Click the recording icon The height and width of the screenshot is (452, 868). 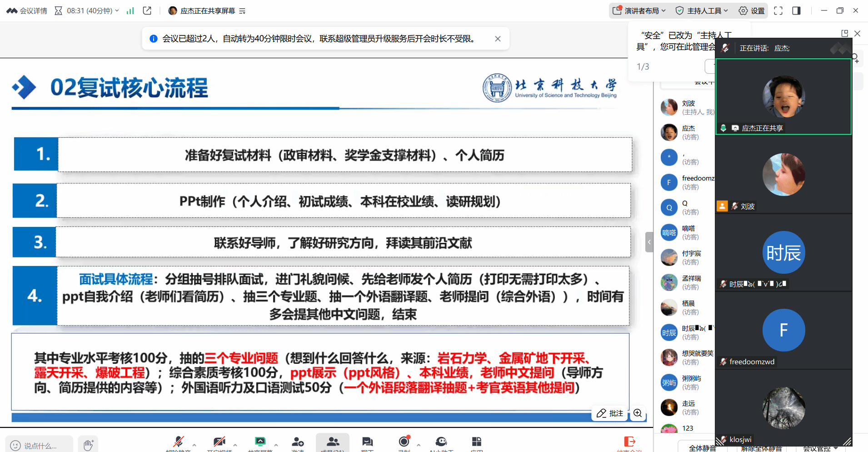pos(404,442)
